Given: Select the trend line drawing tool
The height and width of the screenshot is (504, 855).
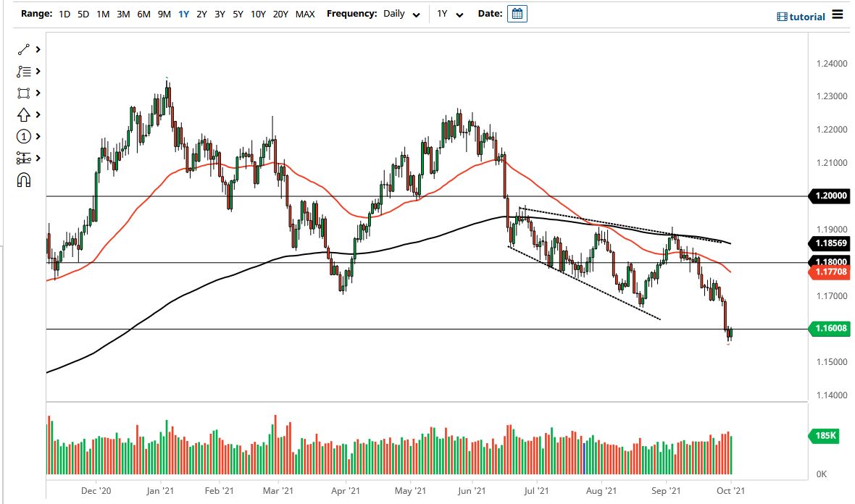Looking at the screenshot, I should point(23,49).
